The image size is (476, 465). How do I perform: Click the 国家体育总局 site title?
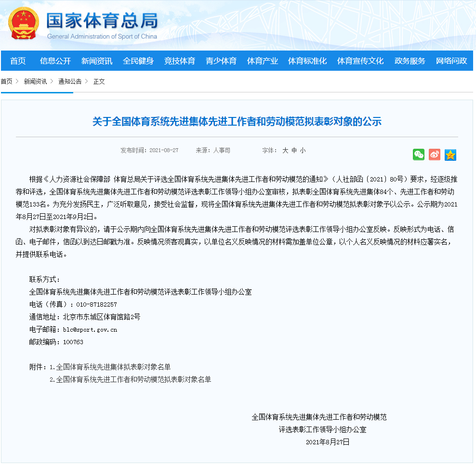pos(102,21)
